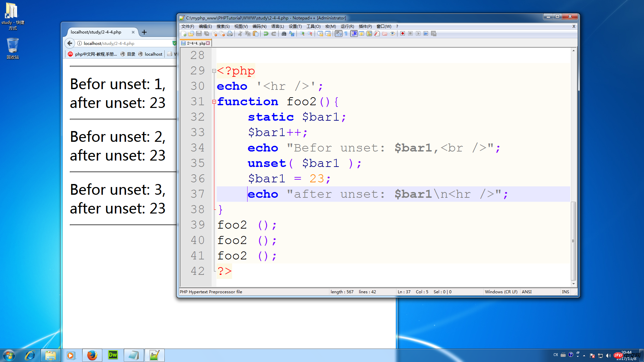Image resolution: width=644 pixels, height=362 pixels.
Task: Click Dreamweaver icon in the taskbar
Action: (x=113, y=355)
